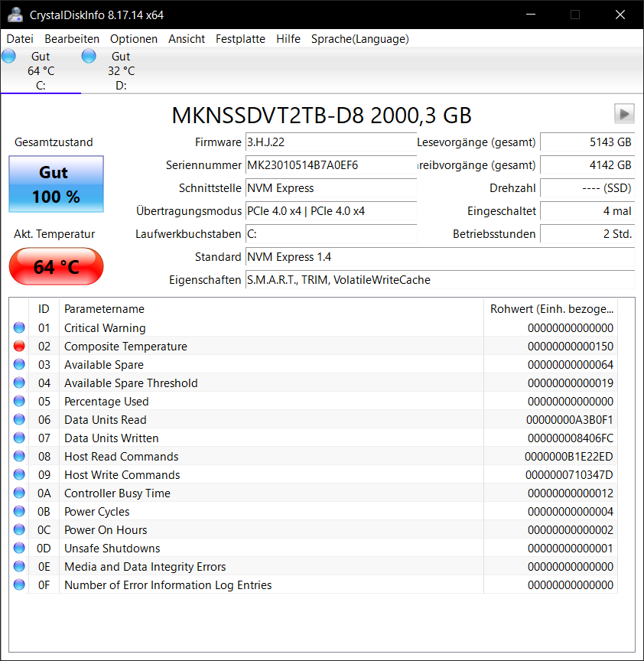Click the CrystalDiskInfo icon in the title bar

pos(15,15)
